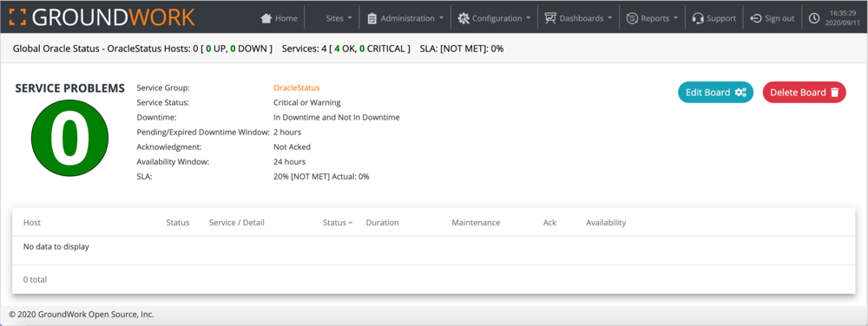
Task: Open Support from the navigation bar
Action: [x=714, y=18]
